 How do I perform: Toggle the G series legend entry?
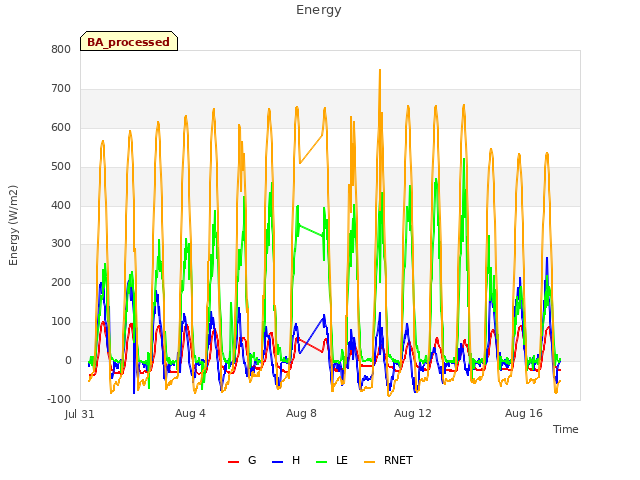coord(242,460)
